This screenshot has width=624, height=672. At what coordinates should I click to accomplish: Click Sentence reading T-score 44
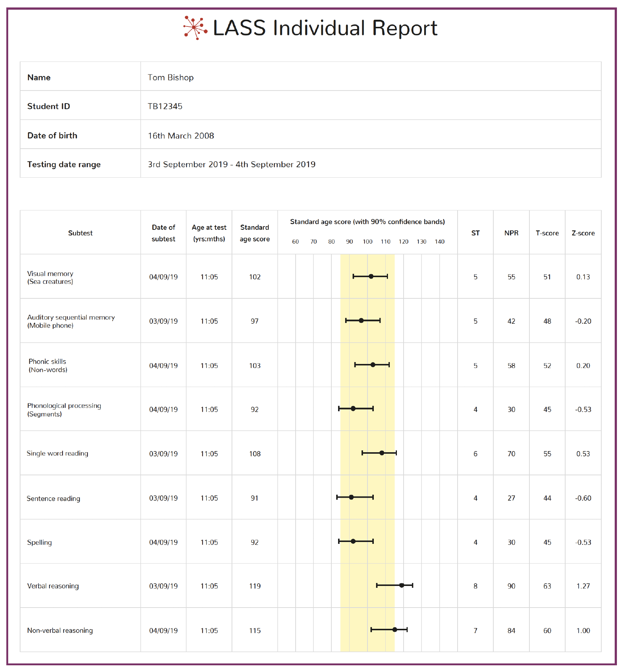coord(547,498)
